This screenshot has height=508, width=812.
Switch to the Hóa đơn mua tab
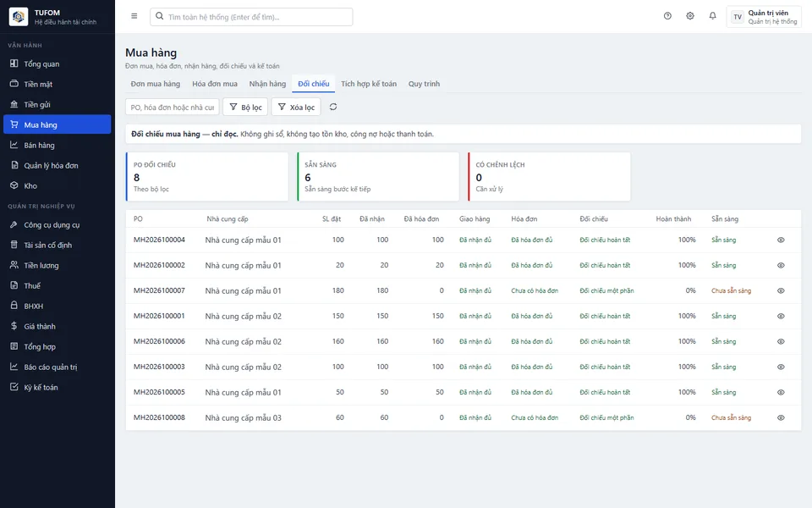coord(215,84)
